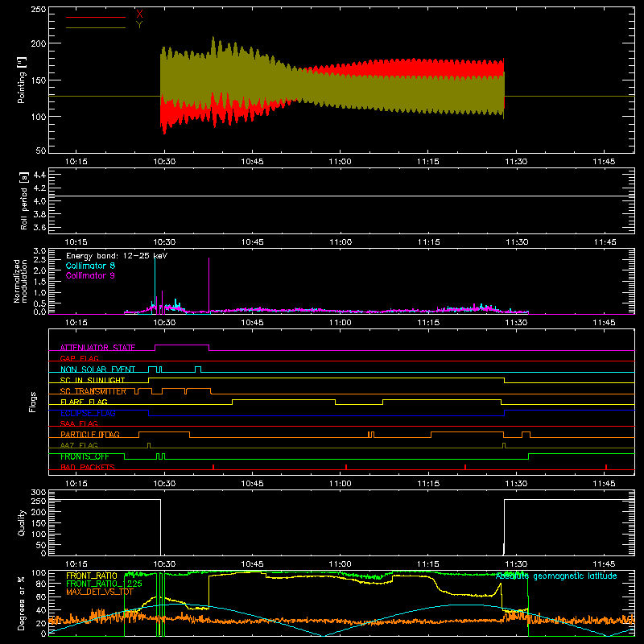Click the Normalized modulation axis title

(x=20, y=281)
